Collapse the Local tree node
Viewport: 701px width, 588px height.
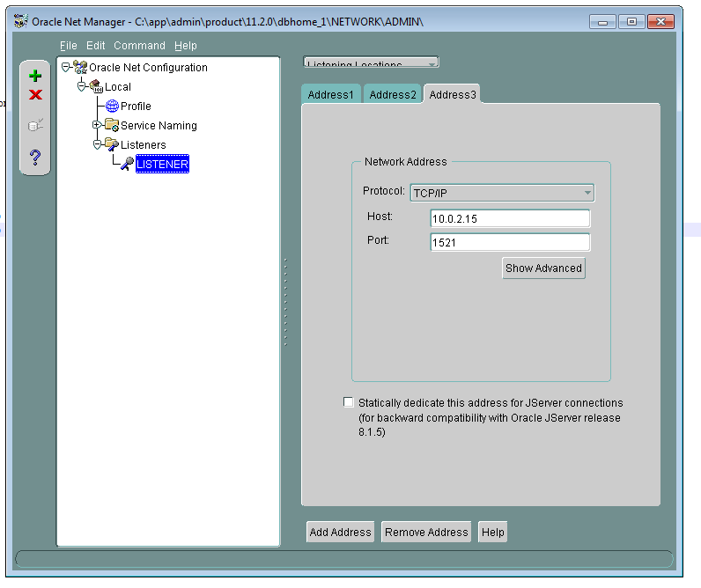[x=81, y=86]
